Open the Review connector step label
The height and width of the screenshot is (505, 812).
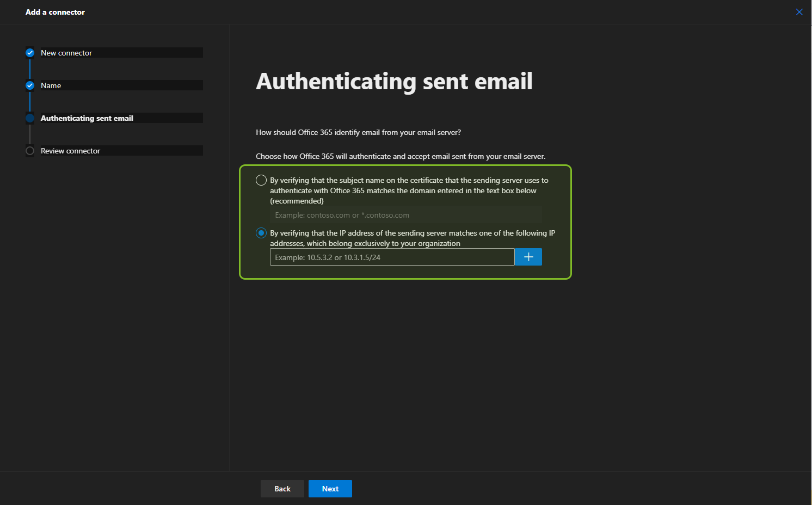click(71, 151)
